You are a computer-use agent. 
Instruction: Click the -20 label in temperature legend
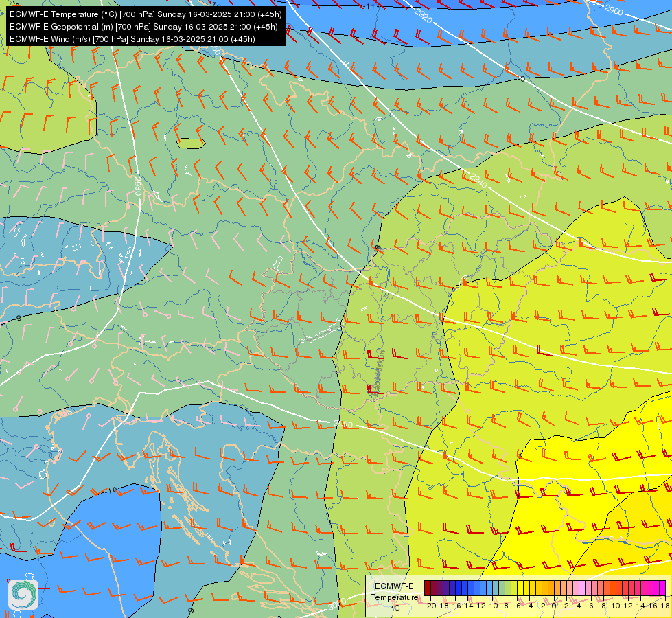pyautogui.click(x=430, y=606)
